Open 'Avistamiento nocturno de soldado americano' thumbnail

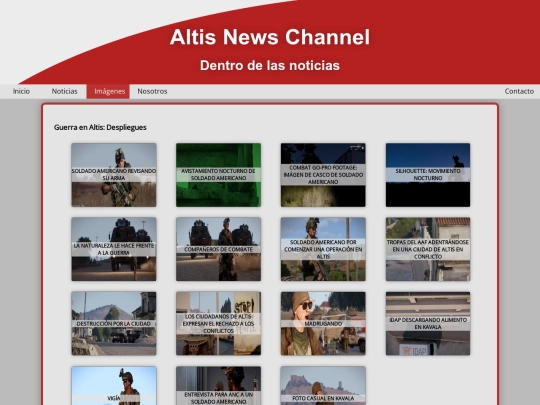point(219,175)
